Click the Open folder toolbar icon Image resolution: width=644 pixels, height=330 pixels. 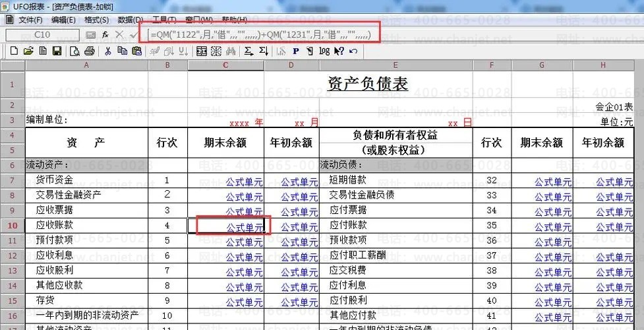click(x=28, y=51)
